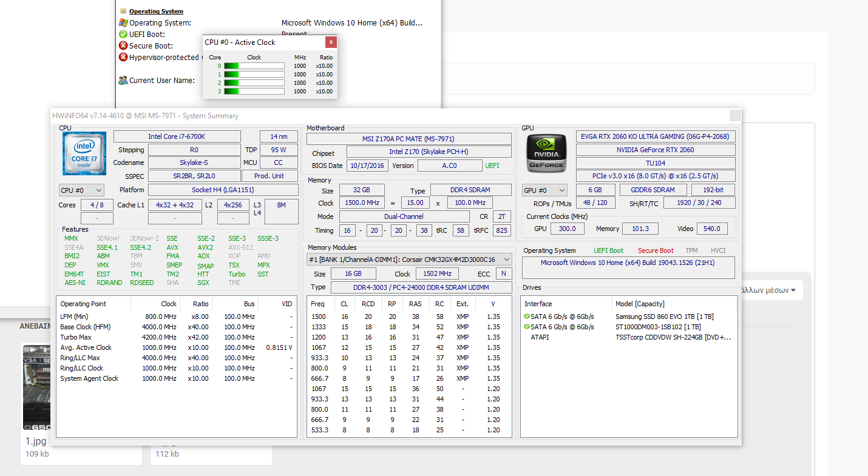Click the Cores 4 / 8 field
Image resolution: width=868 pixels, height=476 pixels.
(97, 205)
